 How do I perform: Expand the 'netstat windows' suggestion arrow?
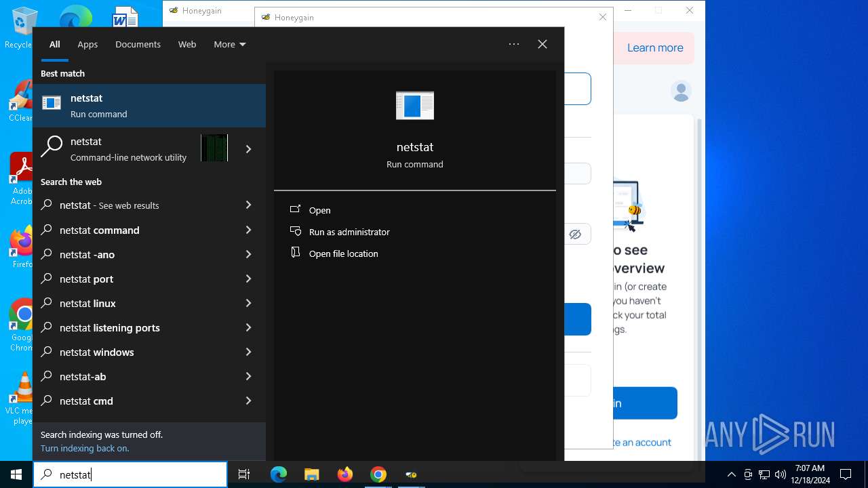[249, 352]
